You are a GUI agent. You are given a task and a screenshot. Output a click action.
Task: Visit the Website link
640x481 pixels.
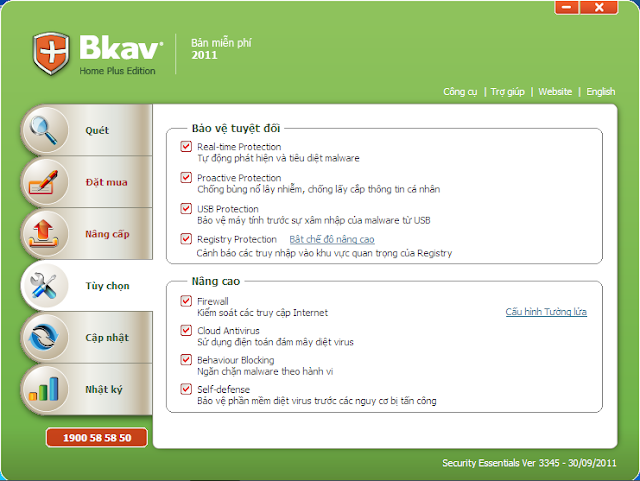pyautogui.click(x=555, y=91)
